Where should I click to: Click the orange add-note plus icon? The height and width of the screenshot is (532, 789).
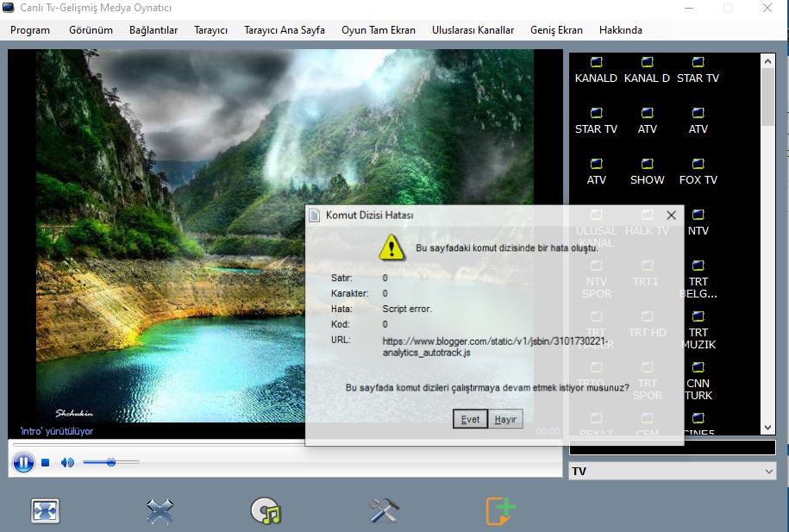click(x=500, y=511)
